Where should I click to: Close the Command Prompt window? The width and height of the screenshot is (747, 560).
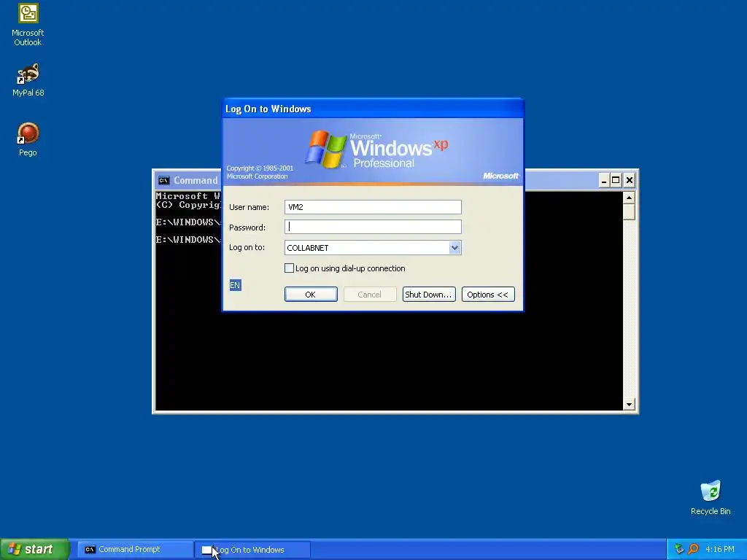[630, 181]
